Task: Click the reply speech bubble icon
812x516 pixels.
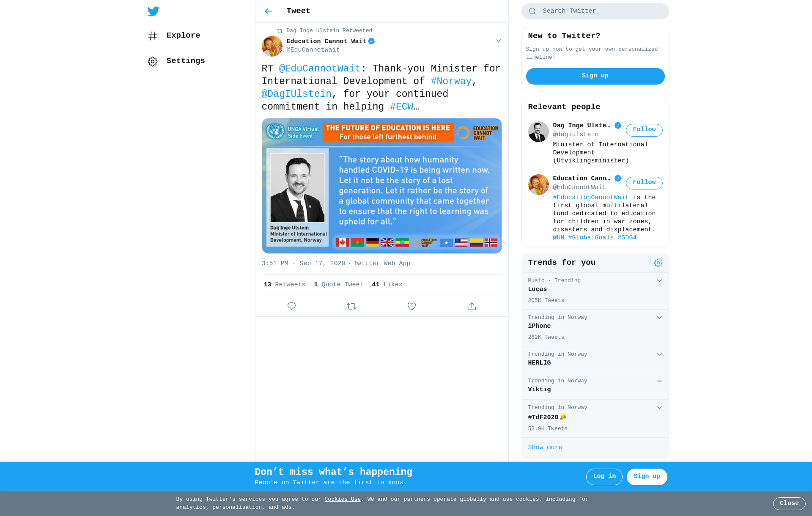Action: (x=291, y=306)
